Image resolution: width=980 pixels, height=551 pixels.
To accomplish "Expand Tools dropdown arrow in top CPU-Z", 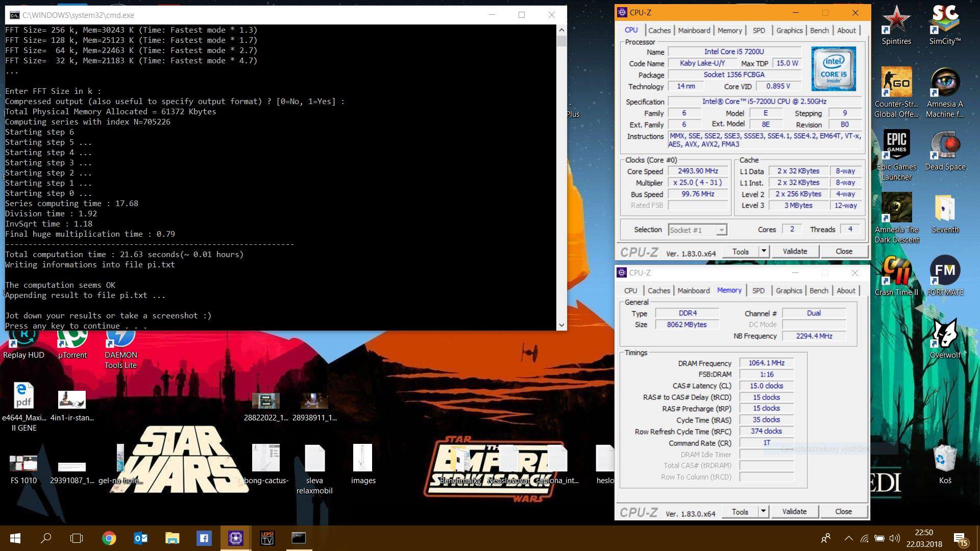I will coord(764,251).
